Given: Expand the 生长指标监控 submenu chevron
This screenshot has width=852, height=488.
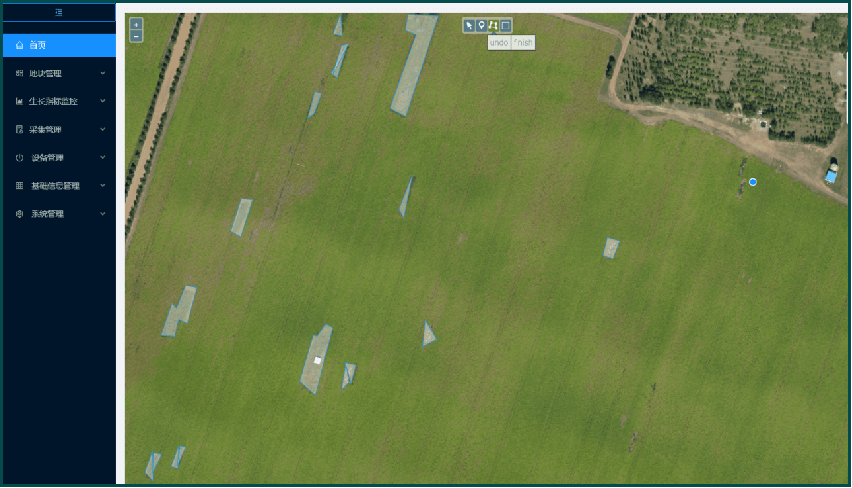Looking at the screenshot, I should pos(103,101).
